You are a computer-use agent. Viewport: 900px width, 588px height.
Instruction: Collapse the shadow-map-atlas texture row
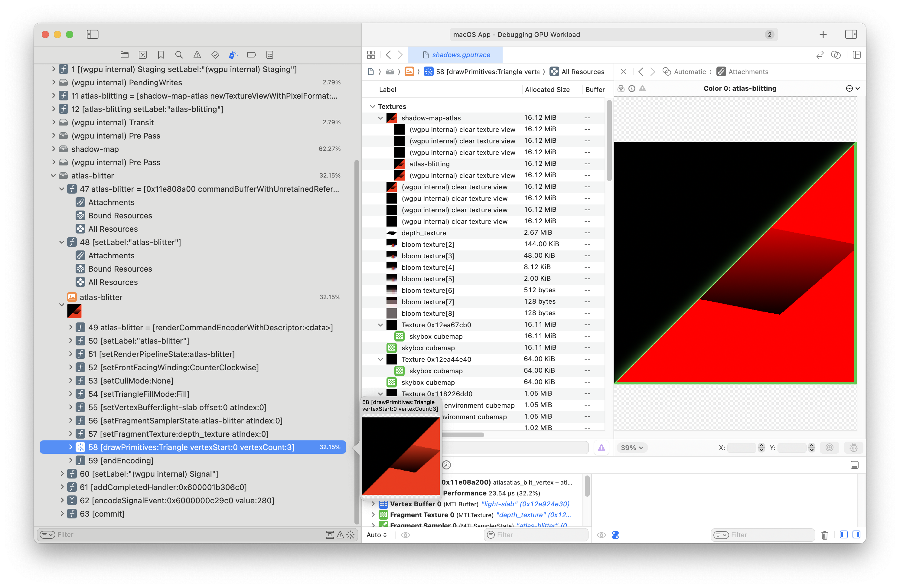coord(380,118)
